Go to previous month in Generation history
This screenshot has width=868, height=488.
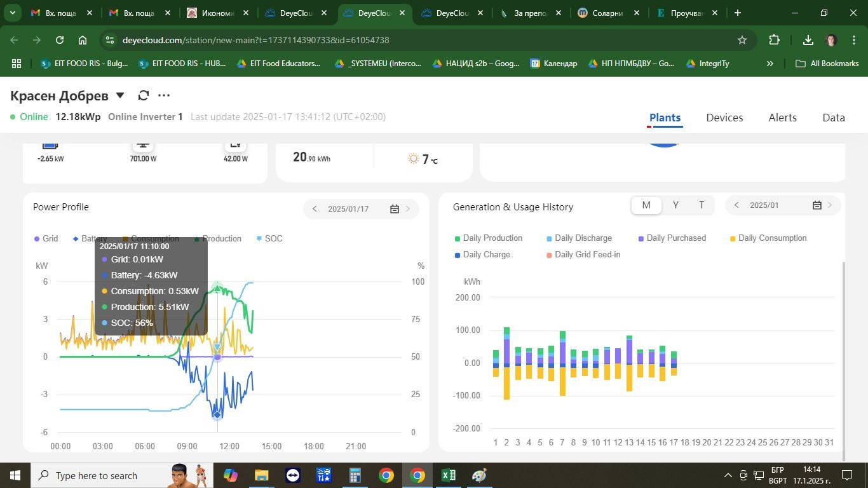coord(736,205)
